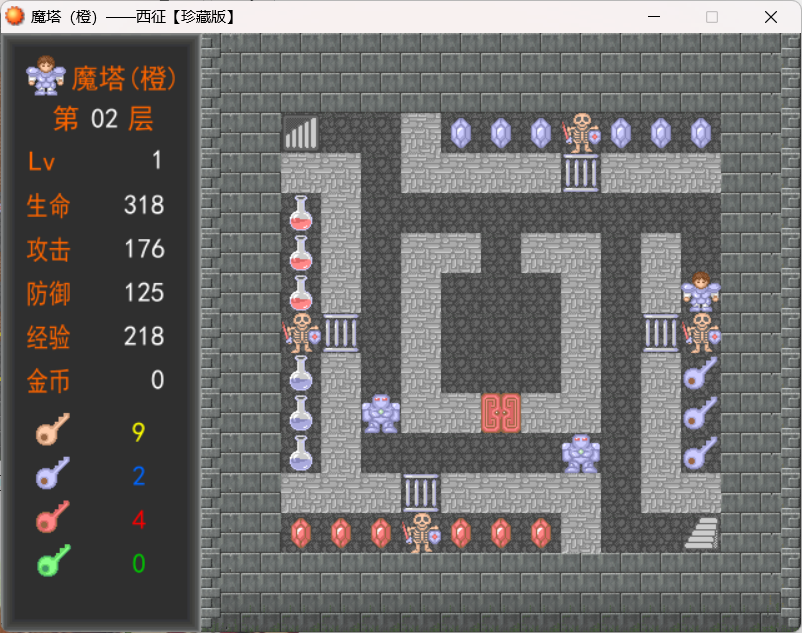Click the green key count 0
Image resolution: width=802 pixels, height=633 pixels.
coord(139,563)
